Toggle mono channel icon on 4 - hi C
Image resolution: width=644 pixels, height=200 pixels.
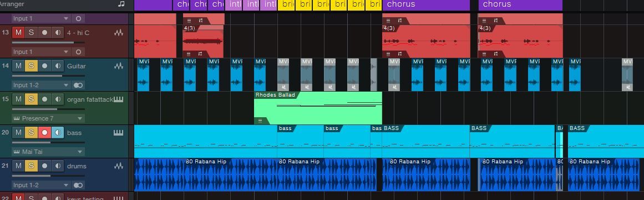tap(78, 52)
